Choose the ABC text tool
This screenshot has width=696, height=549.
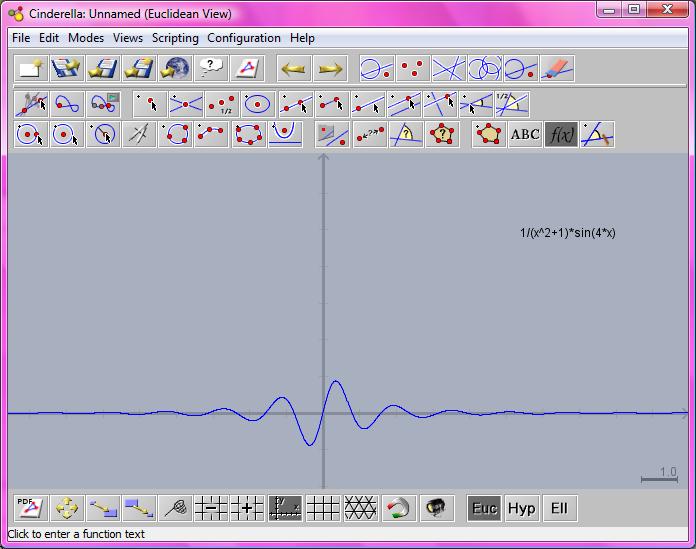(x=525, y=134)
